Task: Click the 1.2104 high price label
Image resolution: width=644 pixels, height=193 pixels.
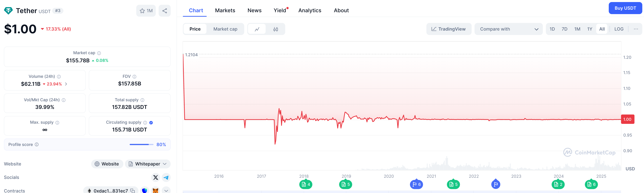Action: click(191, 55)
